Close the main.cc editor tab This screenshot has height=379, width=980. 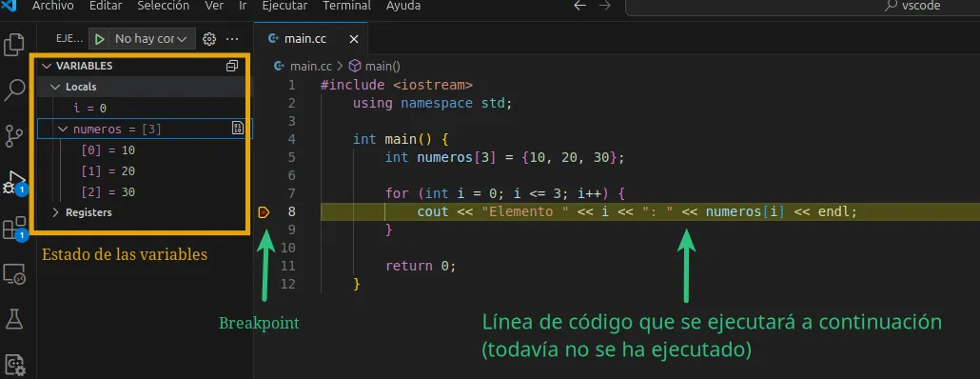point(354,39)
